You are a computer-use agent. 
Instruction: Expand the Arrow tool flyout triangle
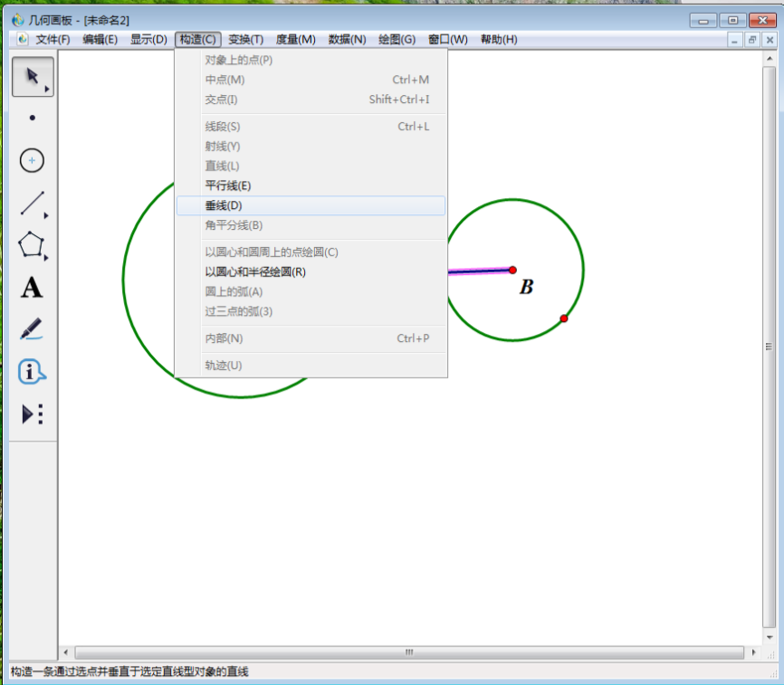click(47, 89)
